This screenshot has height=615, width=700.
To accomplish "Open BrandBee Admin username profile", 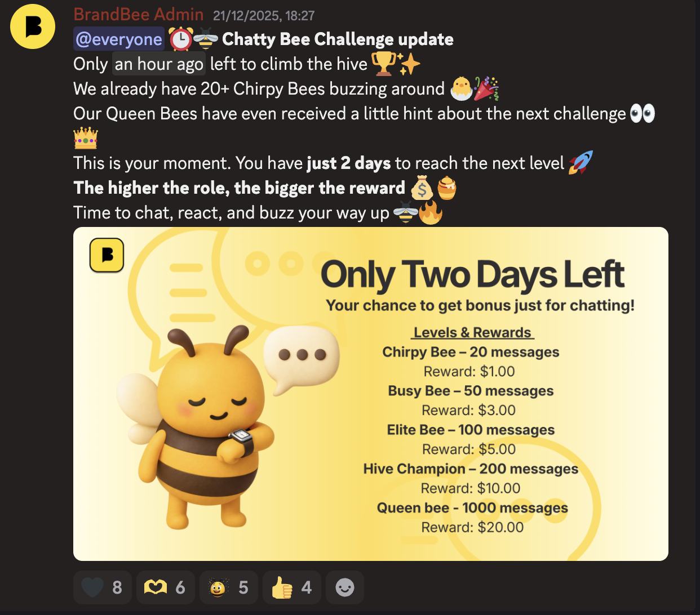I will (138, 15).
